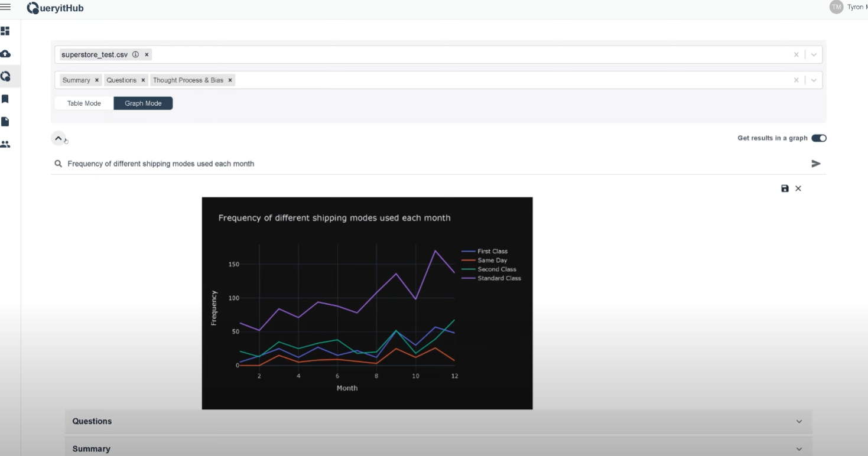Toggle the 'Get results in a graph' switch

pyautogui.click(x=818, y=138)
